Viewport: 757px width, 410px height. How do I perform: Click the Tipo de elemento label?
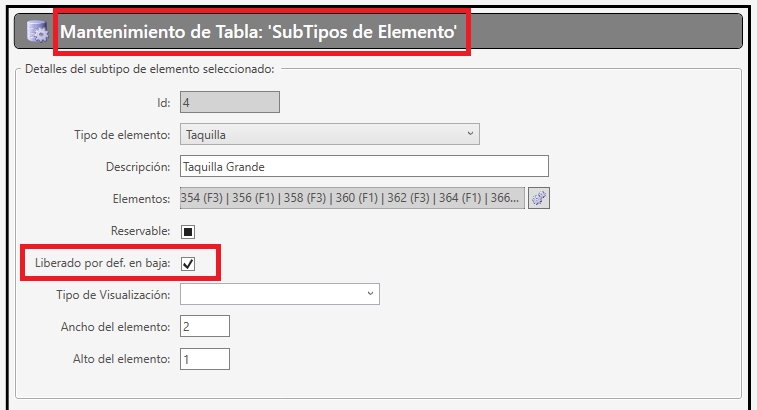tap(122, 135)
